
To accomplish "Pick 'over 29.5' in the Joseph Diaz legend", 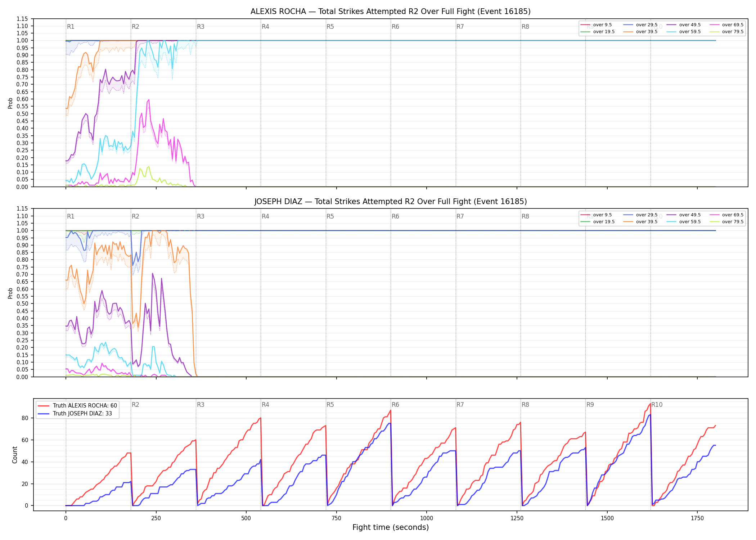I will [640, 215].
